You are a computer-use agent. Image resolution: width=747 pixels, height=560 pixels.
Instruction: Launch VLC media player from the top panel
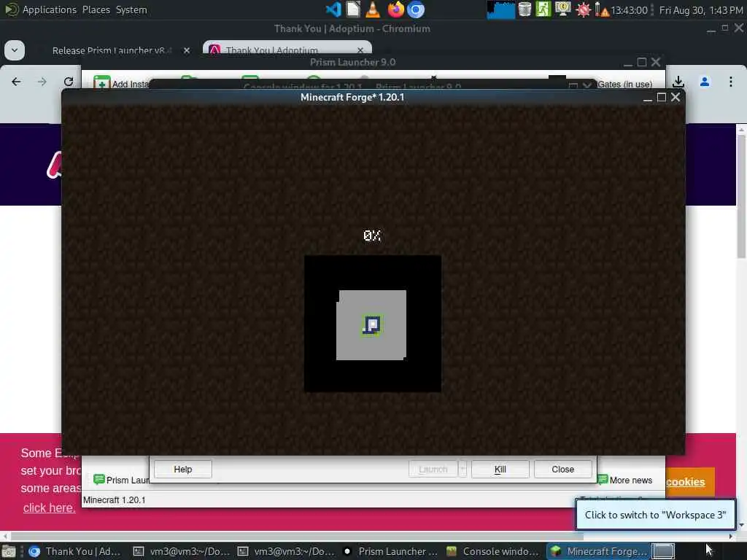(373, 9)
